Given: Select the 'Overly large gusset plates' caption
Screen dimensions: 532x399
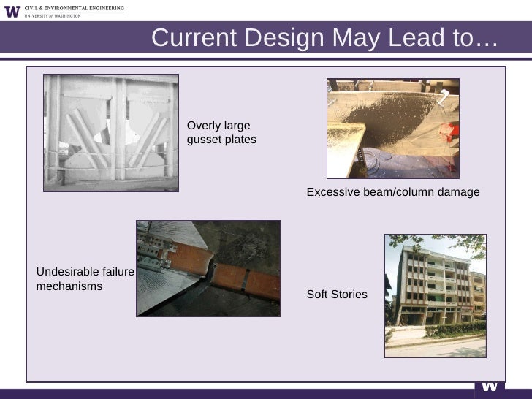Looking at the screenshot, I should tap(221, 132).
